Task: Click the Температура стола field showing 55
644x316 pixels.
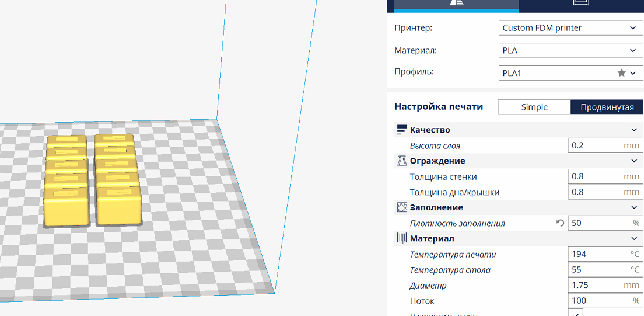Action: pos(605,269)
